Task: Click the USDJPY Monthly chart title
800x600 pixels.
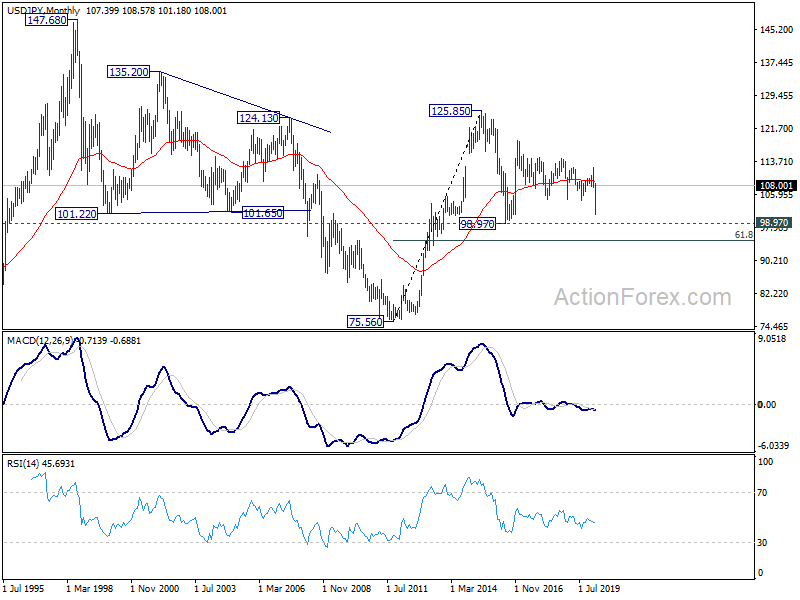Action: tap(43, 10)
